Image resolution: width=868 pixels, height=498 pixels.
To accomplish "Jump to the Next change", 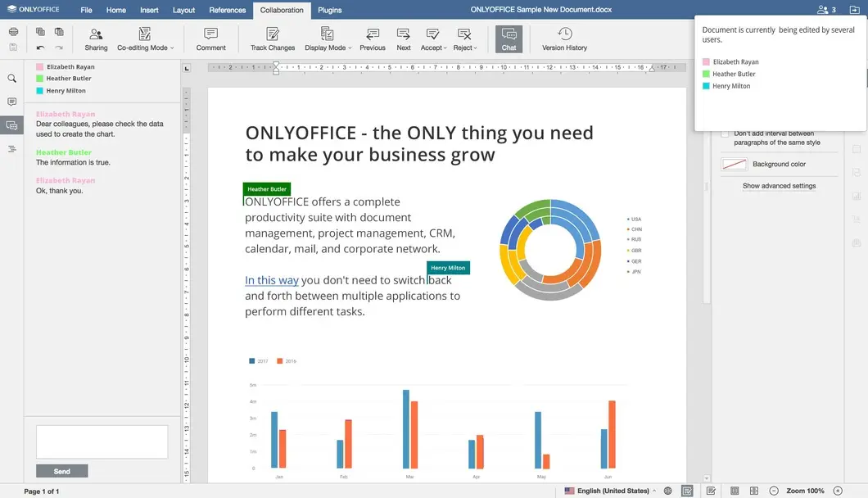I will pos(404,39).
